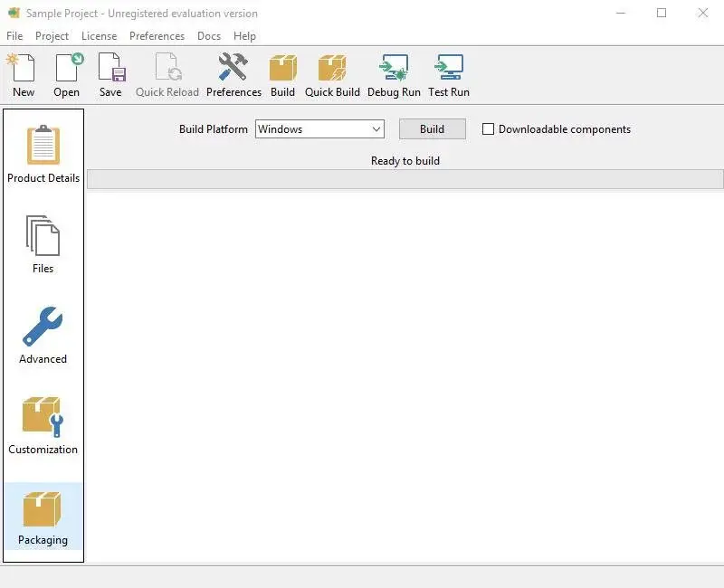Open Preferences from the toolbar tools icon

(x=233, y=75)
